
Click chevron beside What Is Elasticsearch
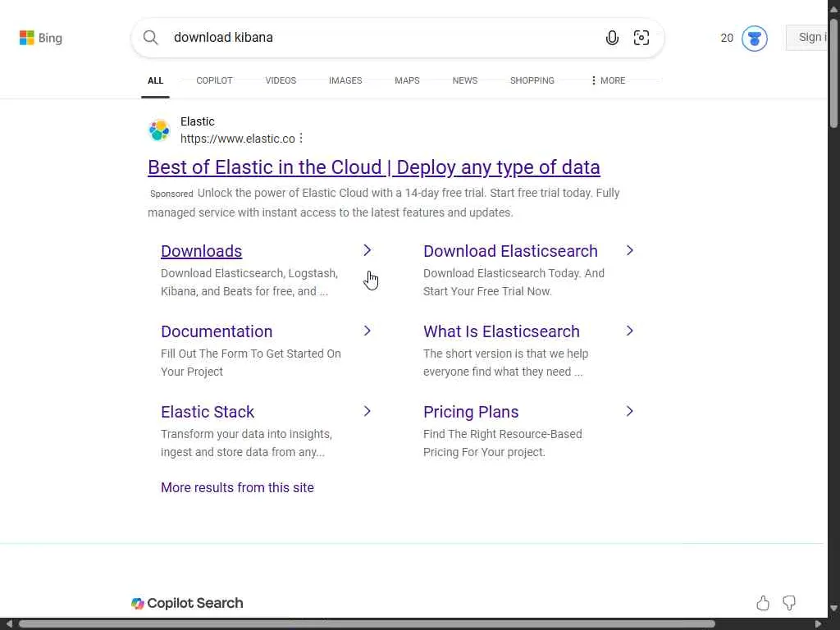click(630, 331)
